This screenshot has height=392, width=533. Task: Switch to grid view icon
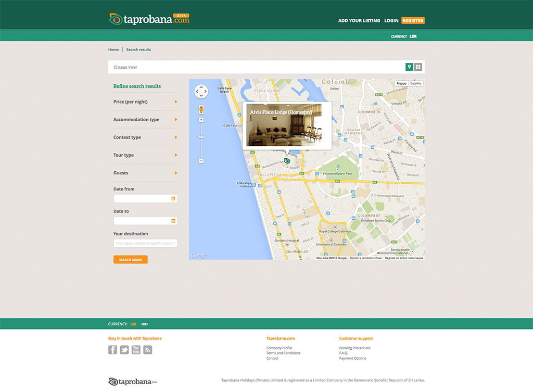(418, 67)
